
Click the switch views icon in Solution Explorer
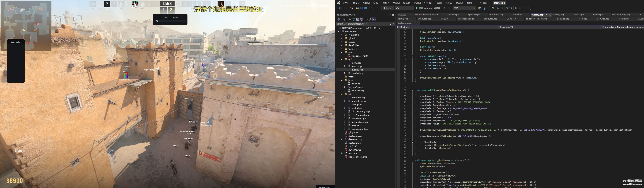[x=338, y=19]
